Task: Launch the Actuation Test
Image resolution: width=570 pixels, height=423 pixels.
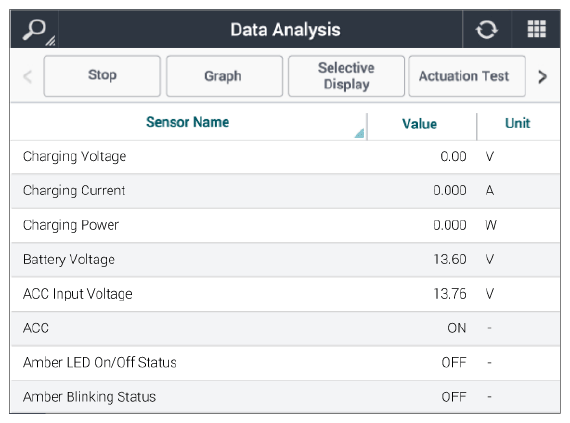Action: pos(467,76)
